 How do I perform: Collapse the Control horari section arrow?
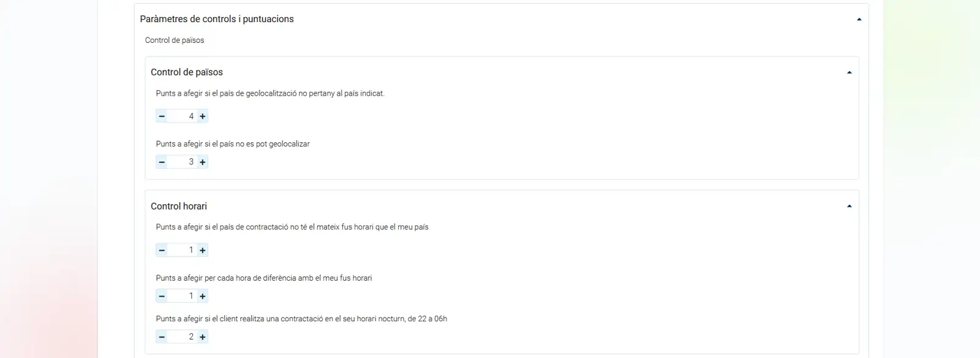coord(849,207)
